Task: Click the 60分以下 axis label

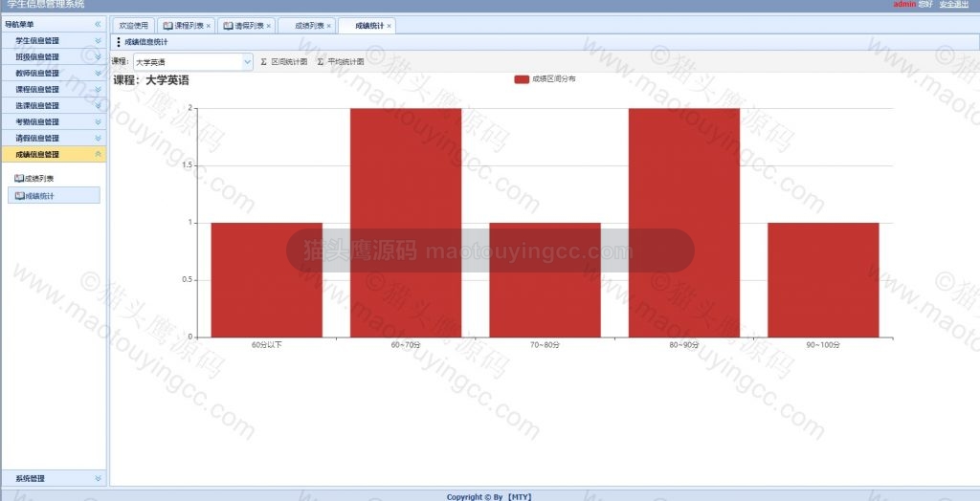Action: coord(267,345)
